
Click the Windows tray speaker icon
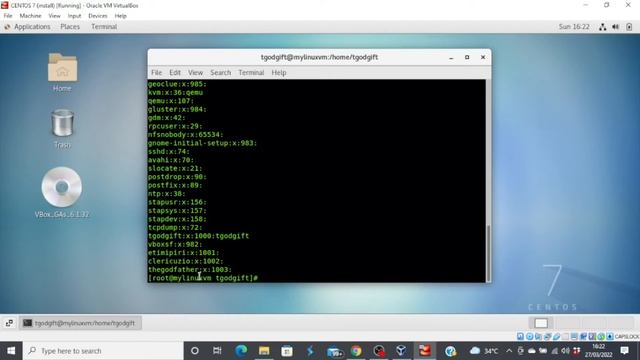click(565, 351)
